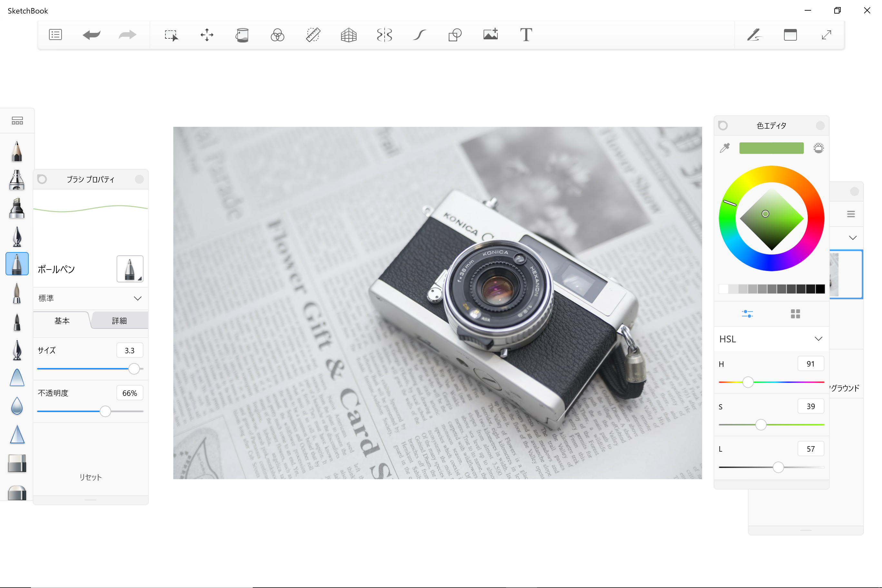Click the 不透明度 value field 66%
Screen dimensions: 882x588
[x=129, y=393]
